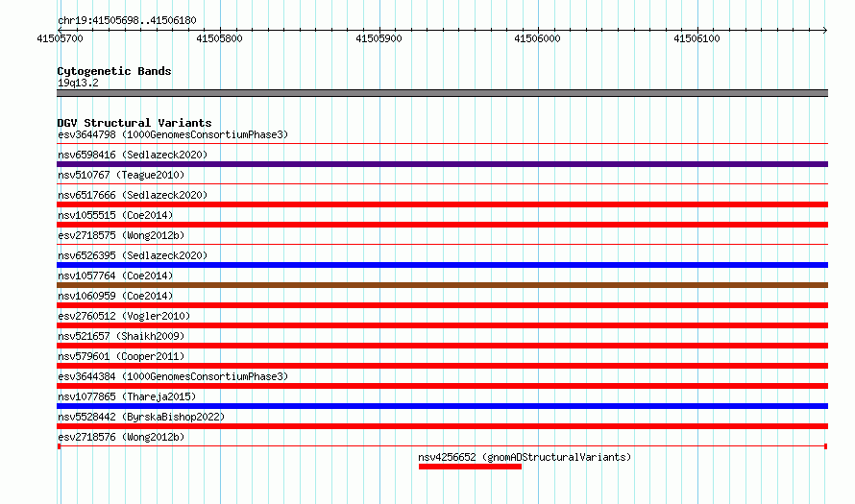Image resolution: width=855 pixels, height=504 pixels.
Task: Open the esv2718575 Wong2012b variant label
Action: point(121,235)
